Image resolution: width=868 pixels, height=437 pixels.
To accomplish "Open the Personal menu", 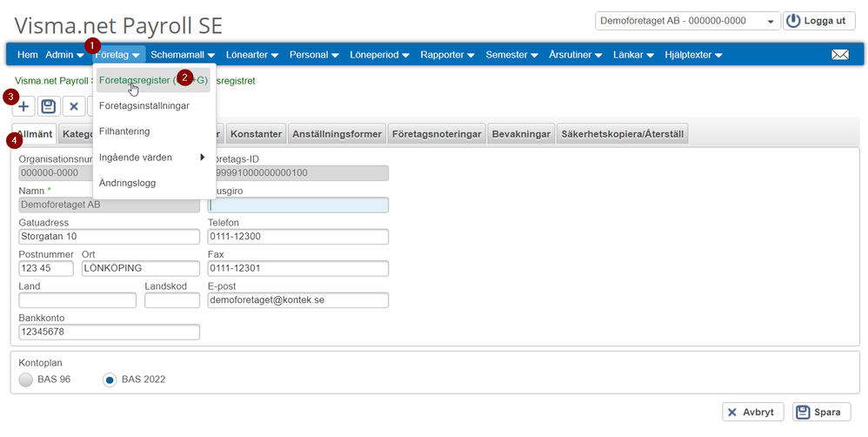I will tap(314, 55).
